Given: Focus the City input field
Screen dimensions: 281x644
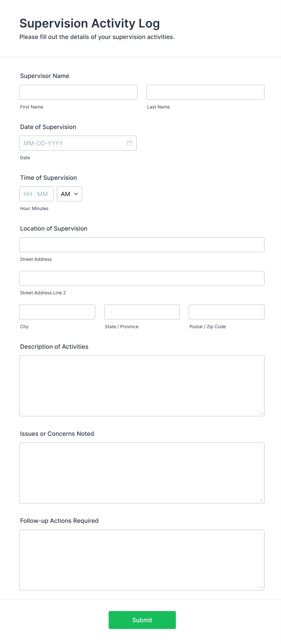Looking at the screenshot, I should coord(57,312).
